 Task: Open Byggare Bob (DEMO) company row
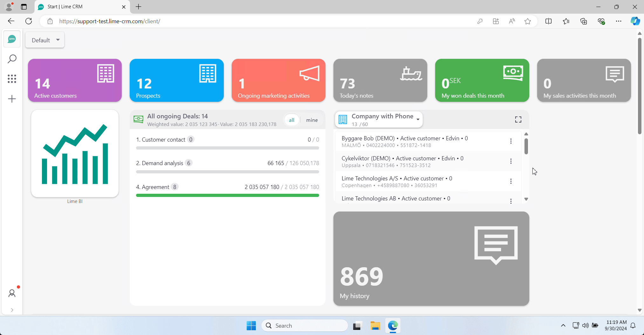pos(428,141)
